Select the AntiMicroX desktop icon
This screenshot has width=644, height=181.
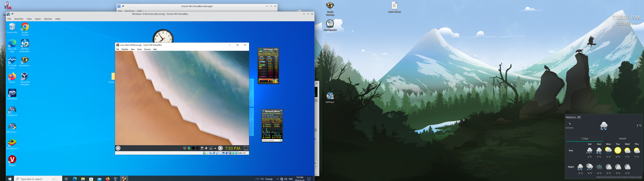point(12,111)
